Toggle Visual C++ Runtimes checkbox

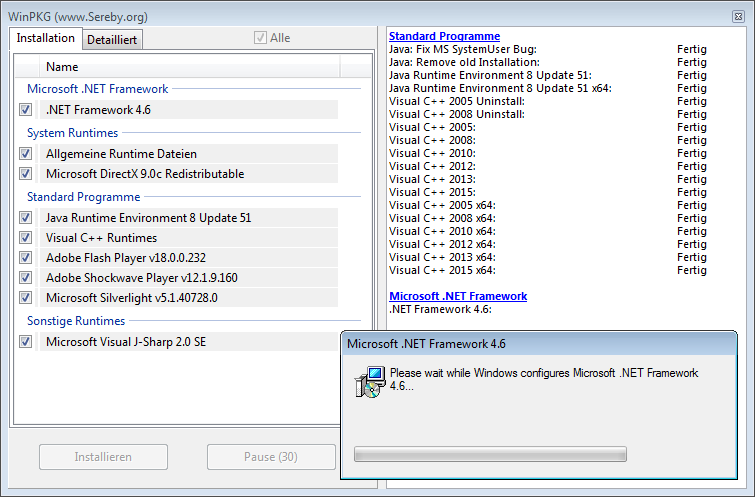25,238
